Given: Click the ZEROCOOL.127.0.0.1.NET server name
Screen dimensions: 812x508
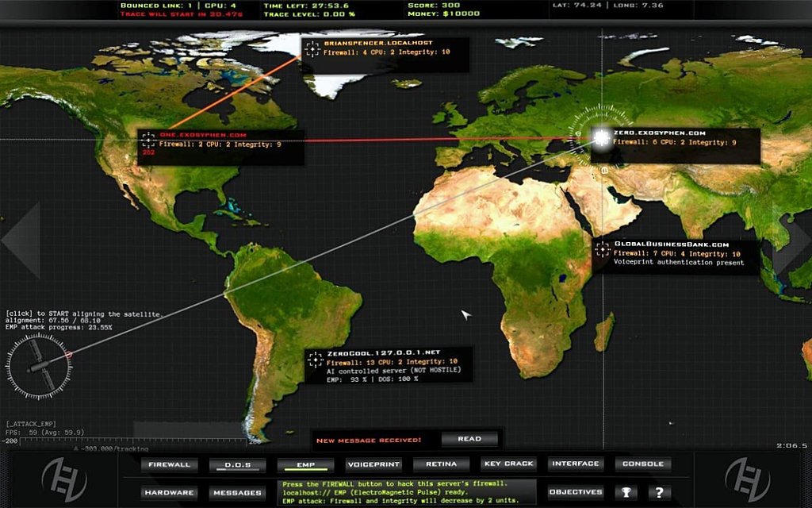Looking at the screenshot, I should pyautogui.click(x=383, y=353).
